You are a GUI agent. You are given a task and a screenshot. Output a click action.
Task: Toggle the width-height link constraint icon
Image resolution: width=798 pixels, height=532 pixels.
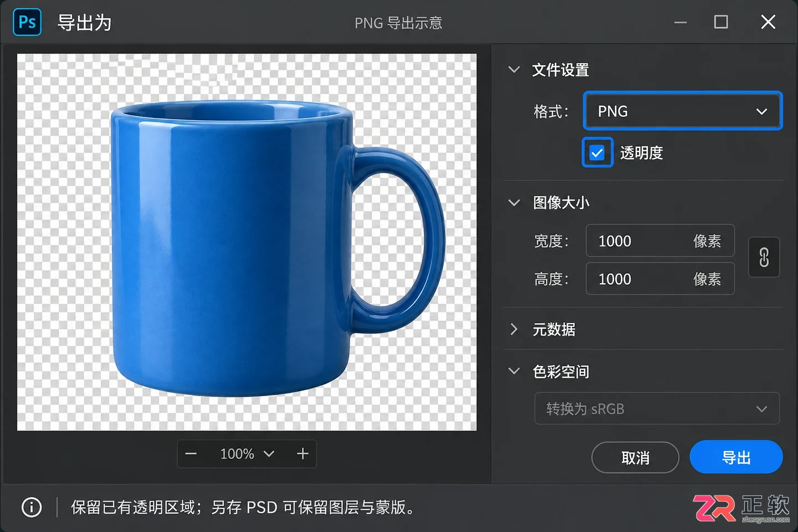tap(764, 257)
